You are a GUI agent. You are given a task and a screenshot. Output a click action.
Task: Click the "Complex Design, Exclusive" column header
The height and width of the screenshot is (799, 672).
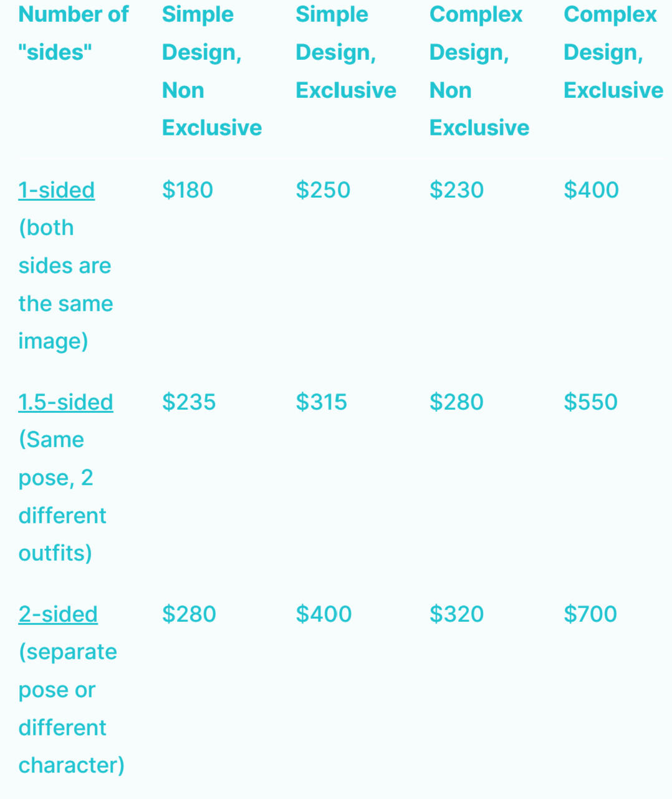tap(613, 52)
